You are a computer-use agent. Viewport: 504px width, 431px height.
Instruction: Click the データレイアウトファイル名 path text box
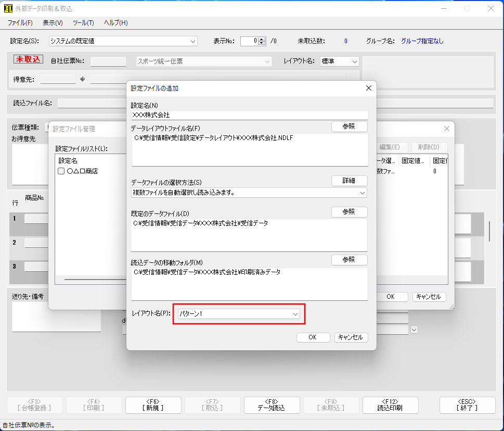click(250, 150)
